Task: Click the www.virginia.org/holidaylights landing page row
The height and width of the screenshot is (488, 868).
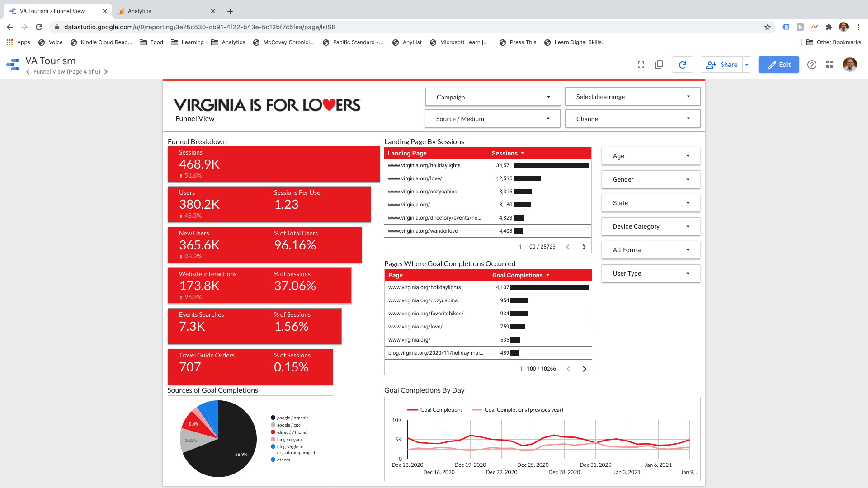Action: click(424, 165)
